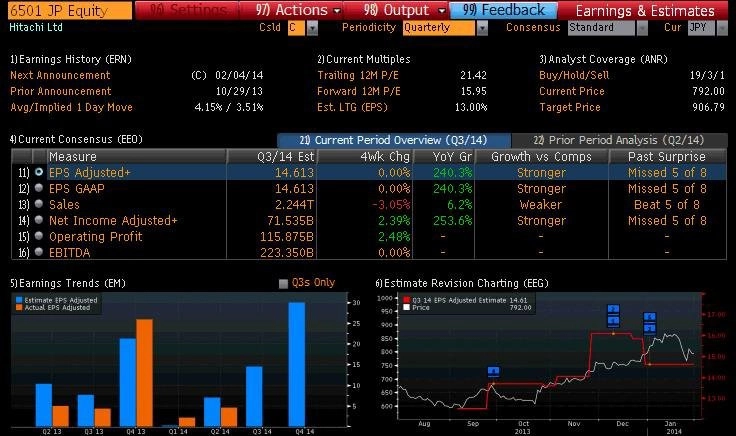Expand the Csld dropdown arrow
Image resolution: width=736 pixels, height=436 pixels.
312,28
